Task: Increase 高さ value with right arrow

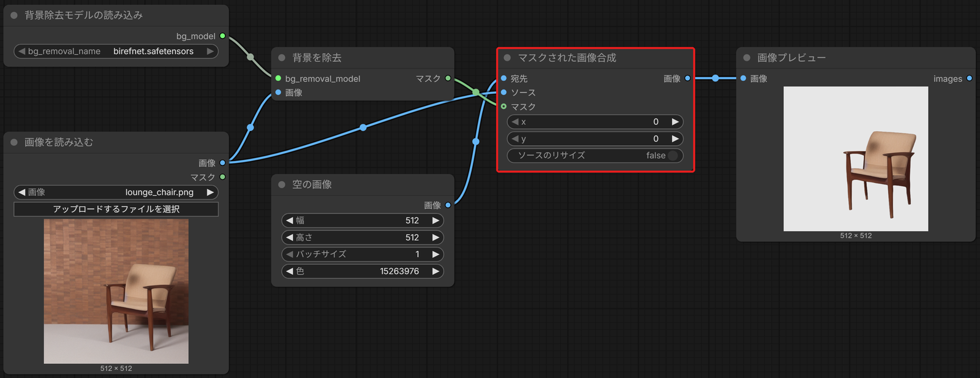Action: pos(435,238)
